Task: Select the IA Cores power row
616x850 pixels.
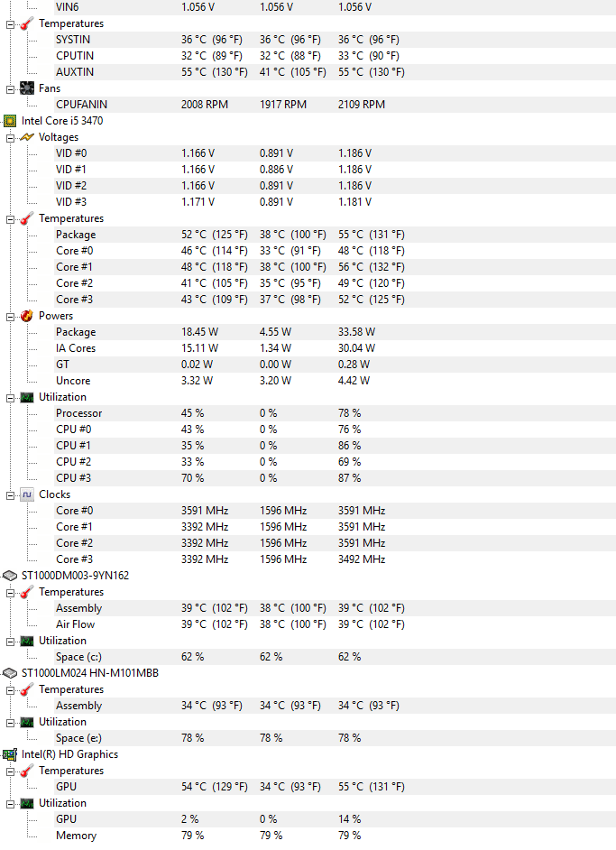Action: click(x=76, y=348)
